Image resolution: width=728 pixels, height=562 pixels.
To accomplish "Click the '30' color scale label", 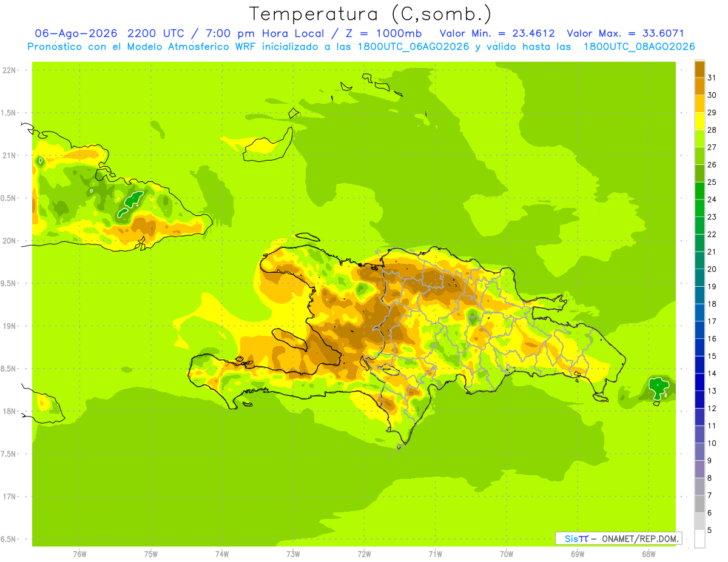I will coord(712,95).
